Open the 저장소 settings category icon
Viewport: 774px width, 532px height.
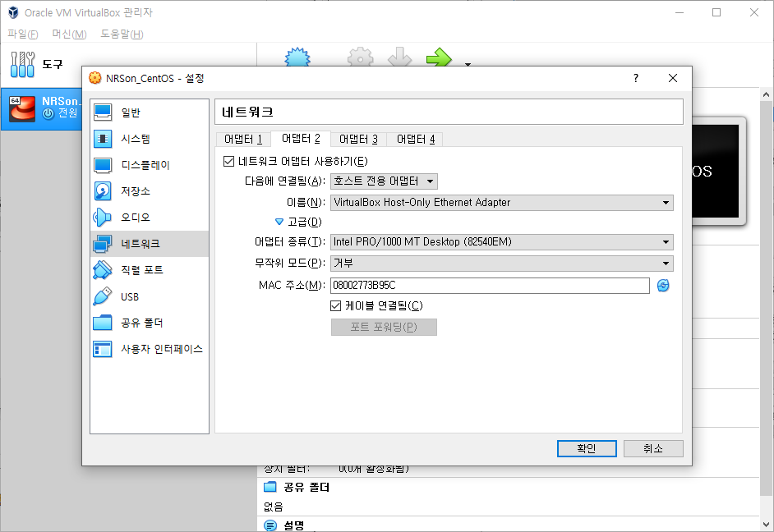point(103,191)
